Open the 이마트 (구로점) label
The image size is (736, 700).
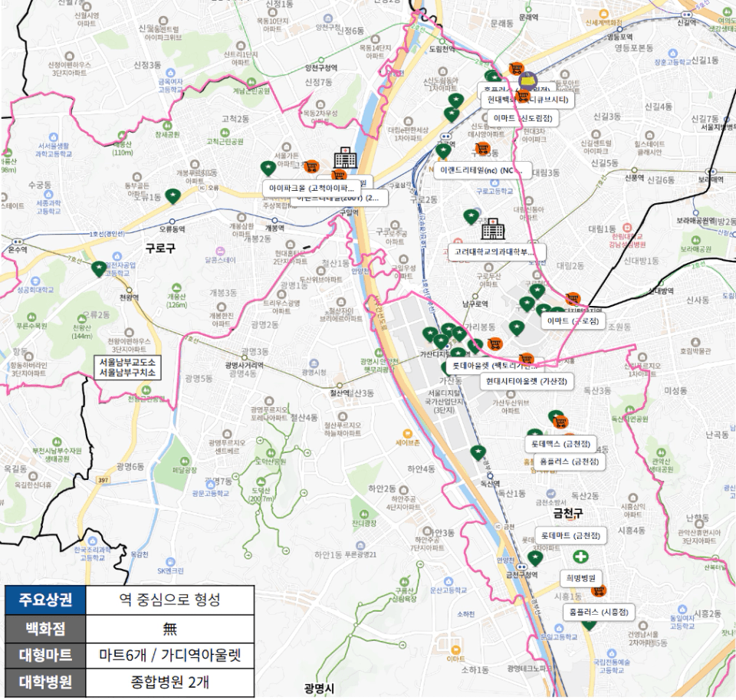point(573,321)
